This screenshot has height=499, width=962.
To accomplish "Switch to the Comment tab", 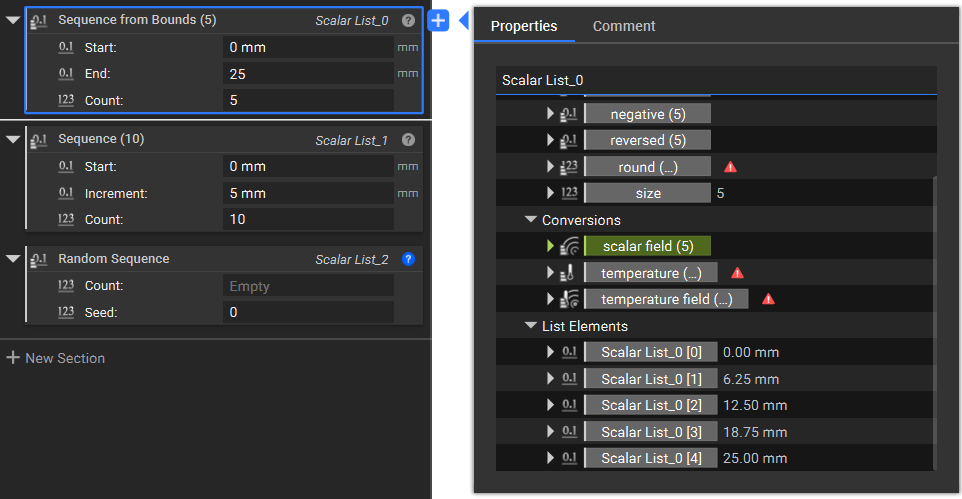I will coord(624,26).
